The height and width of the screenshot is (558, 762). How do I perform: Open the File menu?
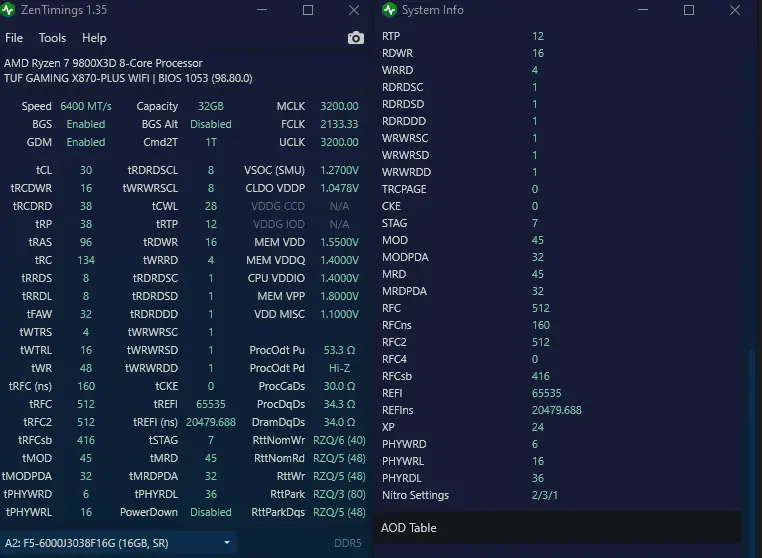[x=14, y=38]
